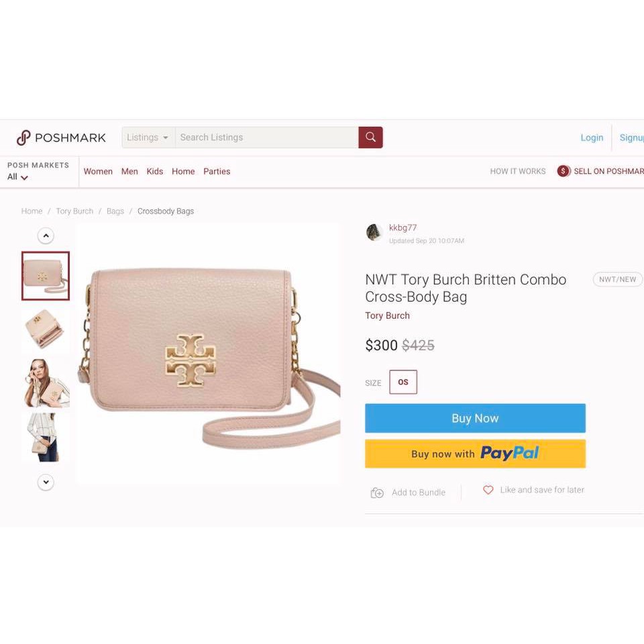The height and width of the screenshot is (644, 644).
Task: Open the Parties menu item
Action: point(217,171)
